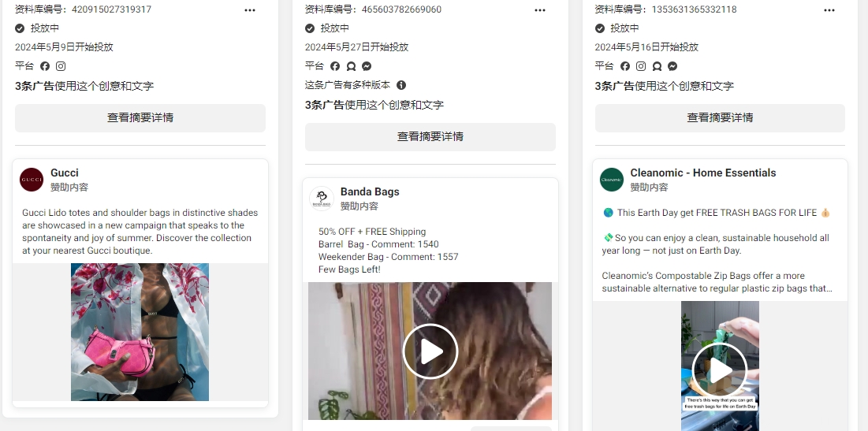
Task: Click Facebook platform icon on Banda Bags card
Action: [x=335, y=66]
